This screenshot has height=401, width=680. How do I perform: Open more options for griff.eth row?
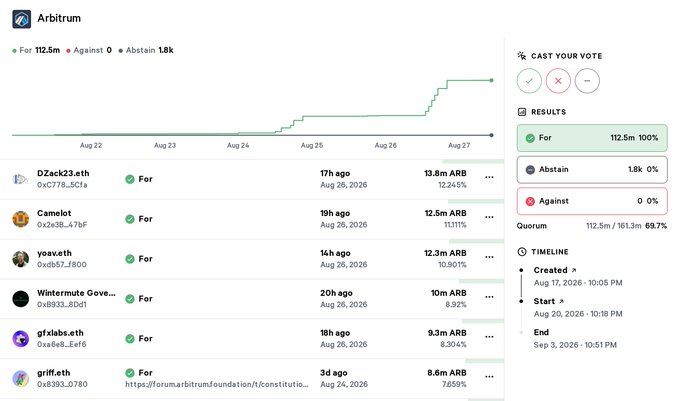[489, 377]
